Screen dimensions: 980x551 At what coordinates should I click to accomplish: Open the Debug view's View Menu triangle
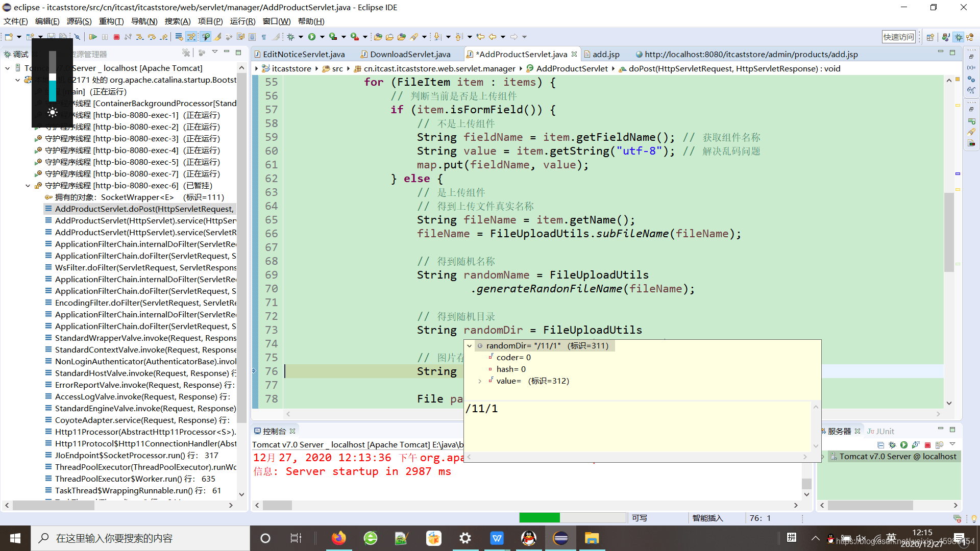[215, 52]
